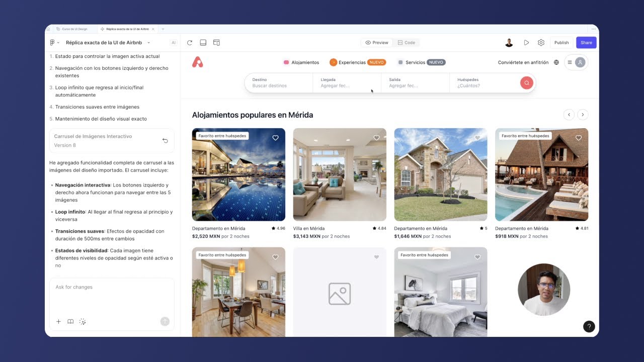The image size is (644, 362).
Task: Revert to Carrusel de Imágenes Interactivo version
Action: [165, 141]
